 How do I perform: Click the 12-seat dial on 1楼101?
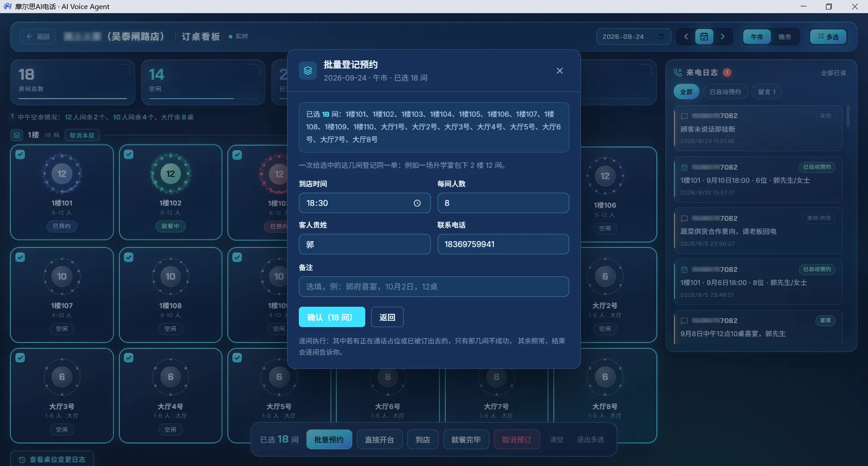62,174
